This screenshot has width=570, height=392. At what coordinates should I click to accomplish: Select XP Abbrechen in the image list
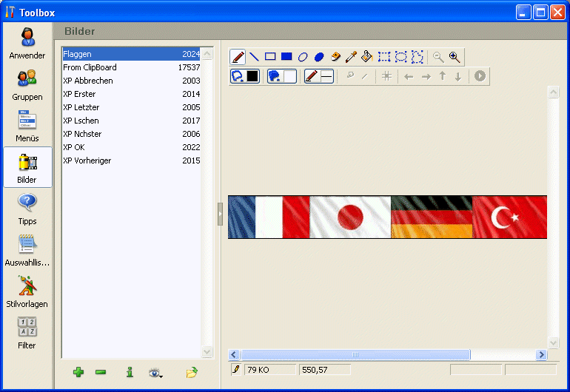90,81
